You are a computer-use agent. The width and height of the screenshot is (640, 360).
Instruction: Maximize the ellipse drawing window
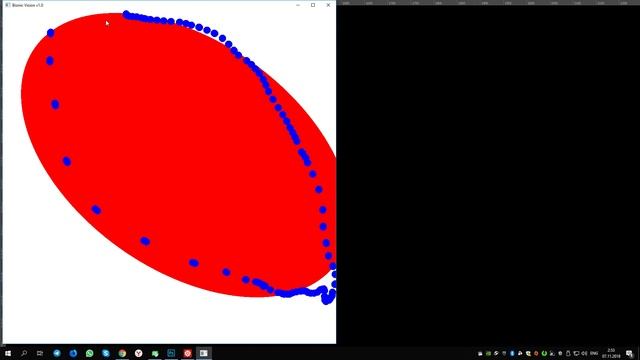click(313, 5)
